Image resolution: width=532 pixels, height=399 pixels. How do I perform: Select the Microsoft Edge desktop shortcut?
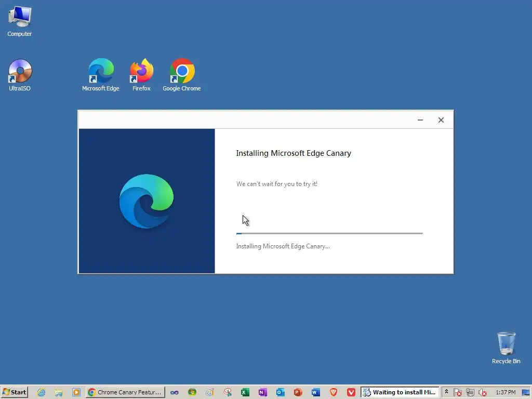(x=101, y=75)
